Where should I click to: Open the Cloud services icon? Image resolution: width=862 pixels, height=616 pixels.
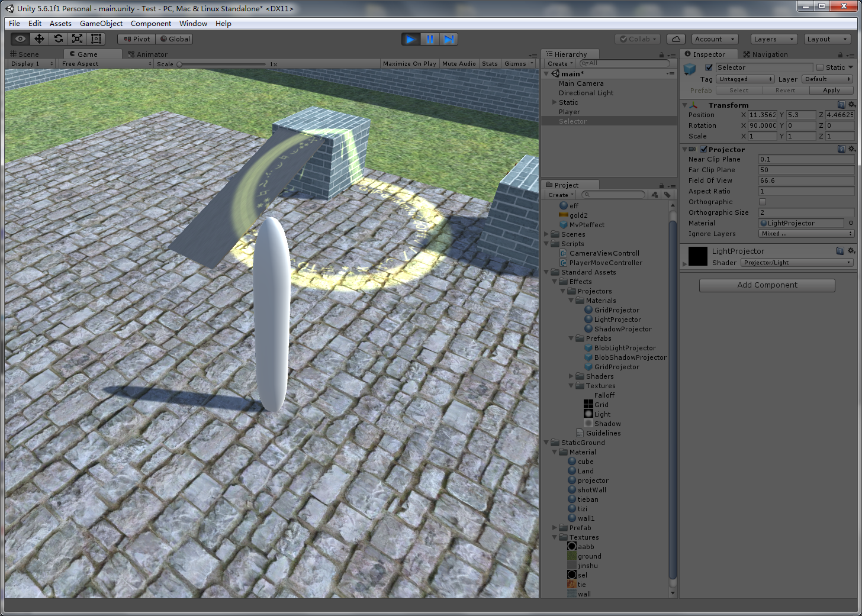click(676, 39)
